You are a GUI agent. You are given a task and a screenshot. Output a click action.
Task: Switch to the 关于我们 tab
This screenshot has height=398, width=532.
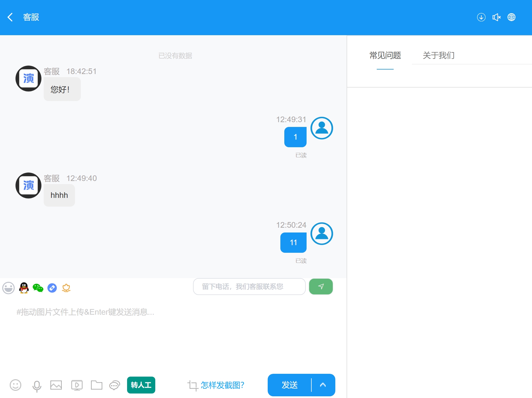click(438, 55)
